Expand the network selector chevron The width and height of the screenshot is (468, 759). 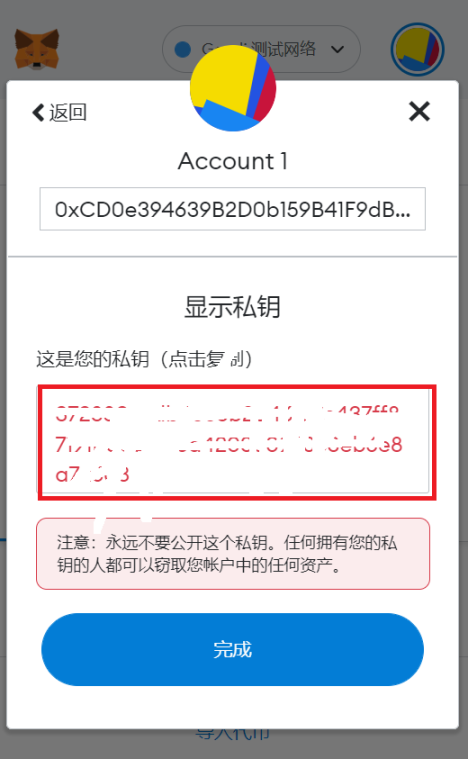[337, 49]
